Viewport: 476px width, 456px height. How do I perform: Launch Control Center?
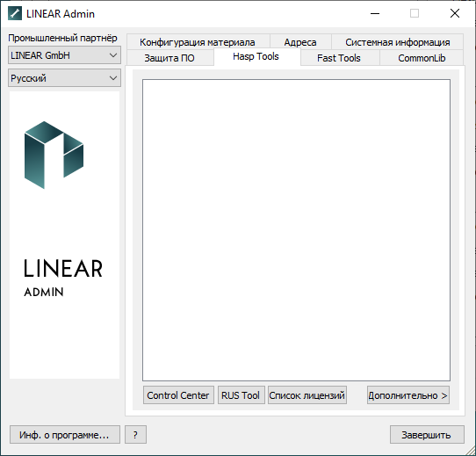(x=178, y=395)
